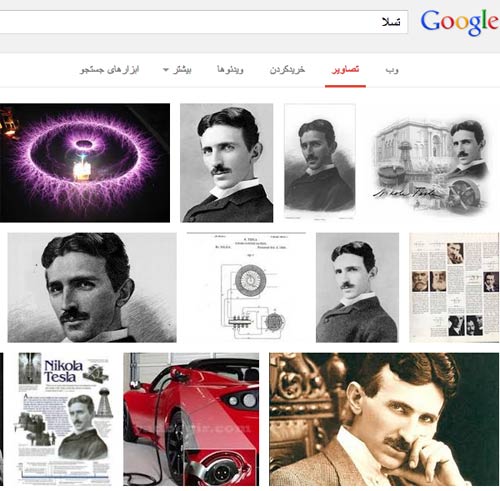Open the newspaper page with small portraits
Viewport: 500px width, 491px height.
pos(454,287)
